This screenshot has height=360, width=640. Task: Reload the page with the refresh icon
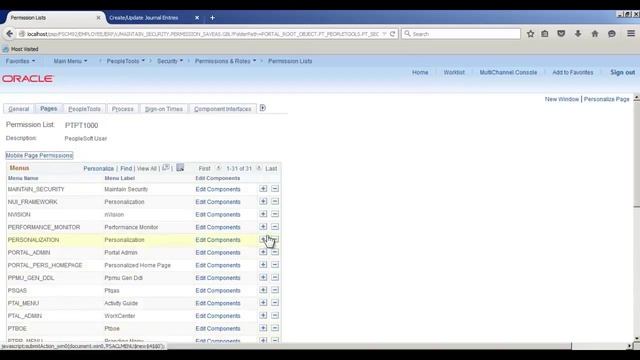click(x=392, y=34)
